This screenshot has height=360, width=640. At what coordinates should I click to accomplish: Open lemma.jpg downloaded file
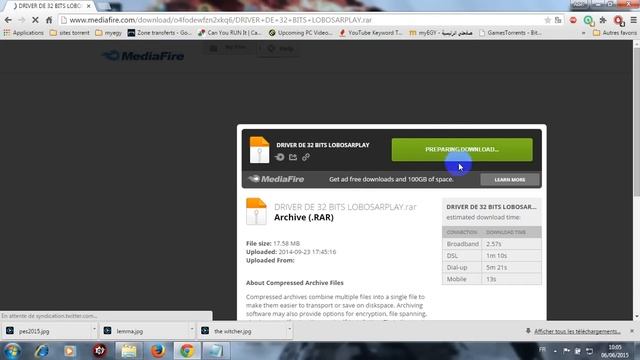coord(144,331)
